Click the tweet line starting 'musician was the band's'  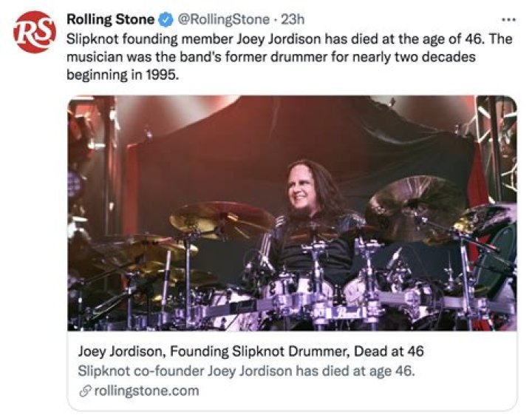[x=280, y=58]
